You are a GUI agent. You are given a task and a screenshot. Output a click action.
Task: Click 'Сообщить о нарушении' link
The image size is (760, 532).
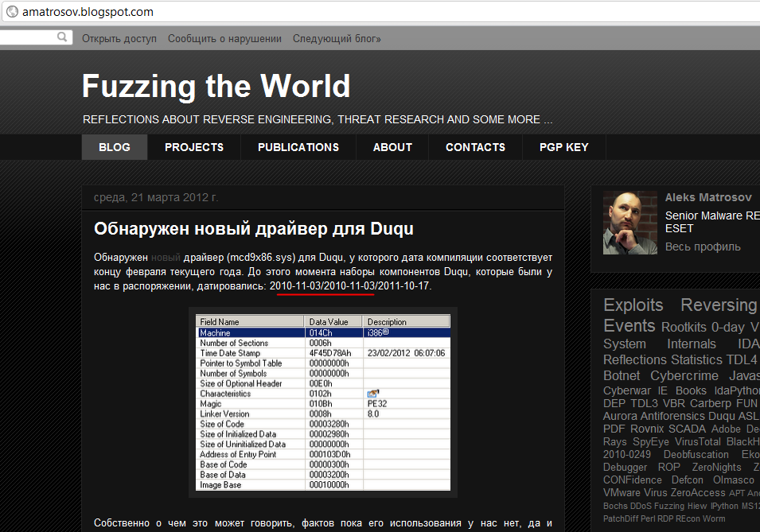[x=224, y=38]
